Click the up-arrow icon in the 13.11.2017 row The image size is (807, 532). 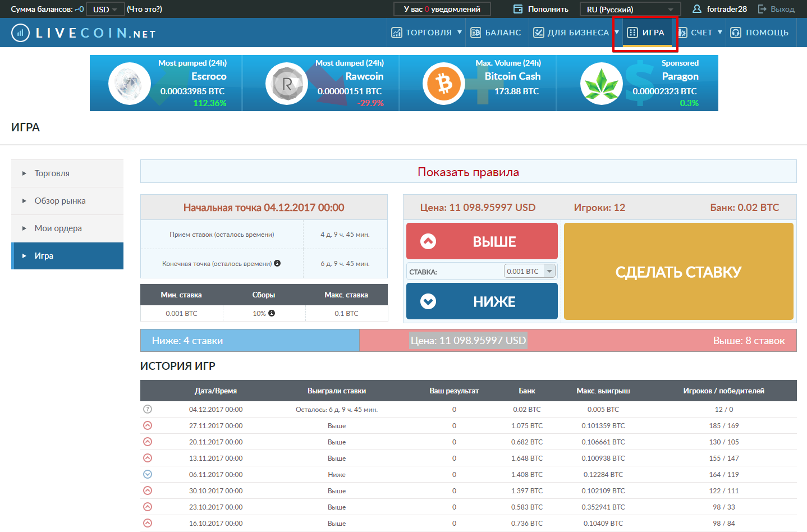[x=148, y=458]
